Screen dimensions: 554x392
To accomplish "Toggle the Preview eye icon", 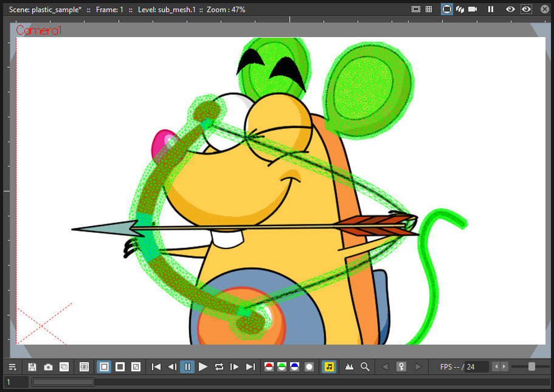I will [510, 9].
